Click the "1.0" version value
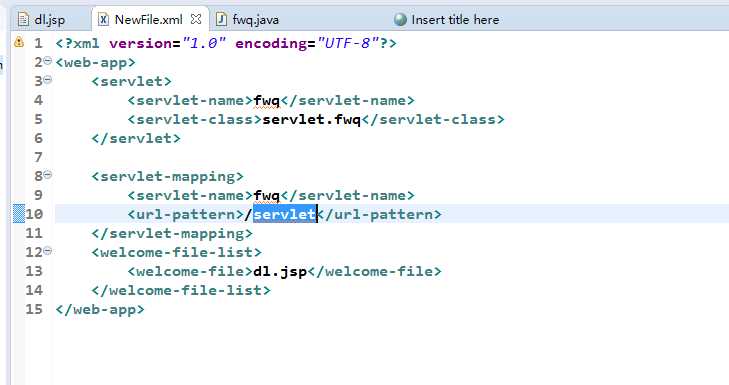 pos(204,43)
